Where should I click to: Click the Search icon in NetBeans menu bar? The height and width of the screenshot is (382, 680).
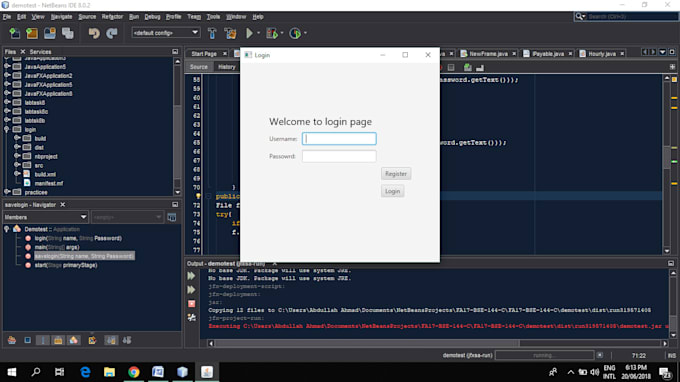coord(580,16)
